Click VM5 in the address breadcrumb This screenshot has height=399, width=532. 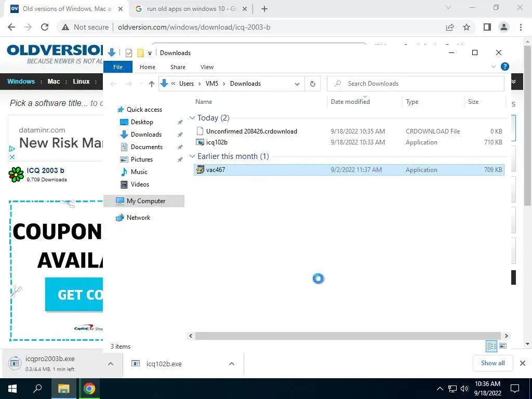tap(212, 84)
